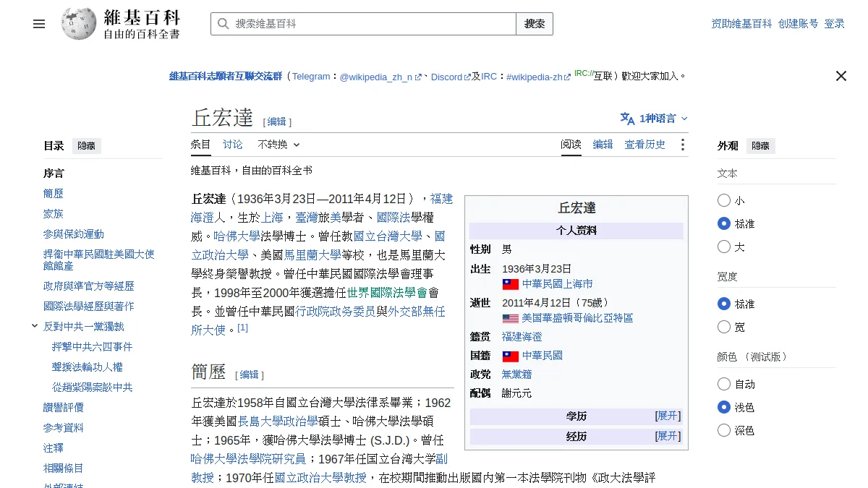Switch to the 讨论 talk tab
Viewport: 868px width, 488px height.
(x=233, y=145)
